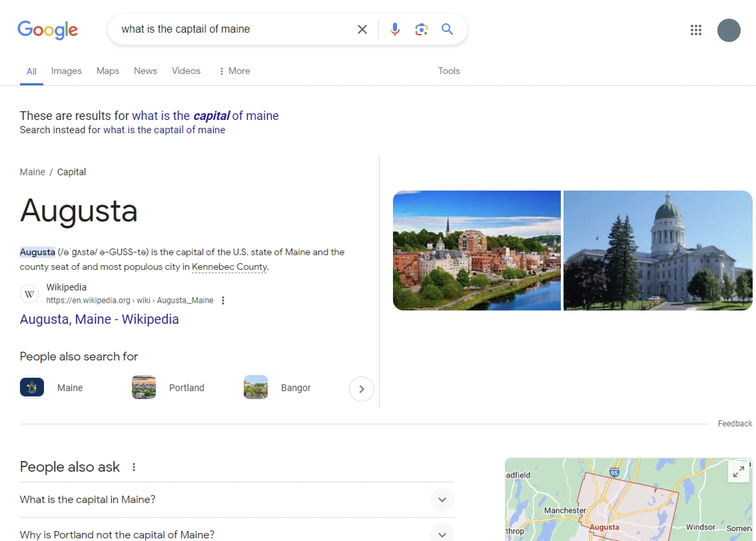Select the All tab

pyautogui.click(x=31, y=71)
